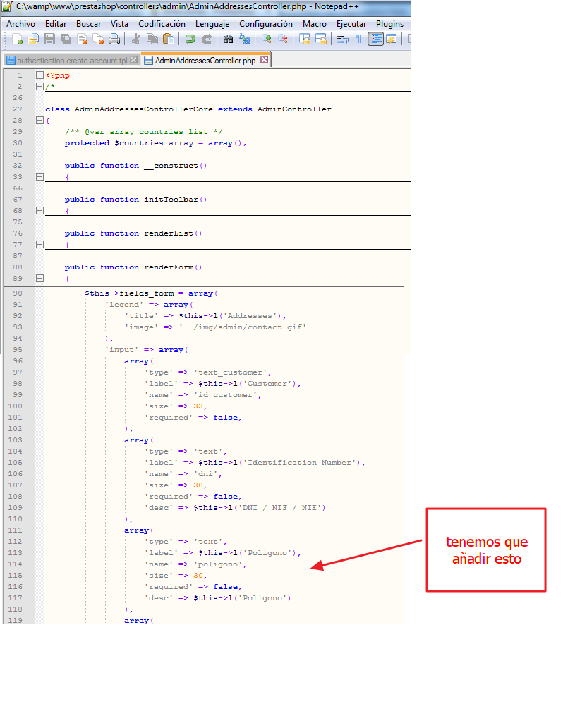This screenshot has width=563, height=728.
Task: Open Find with the binoculars icon
Action: 228,39
